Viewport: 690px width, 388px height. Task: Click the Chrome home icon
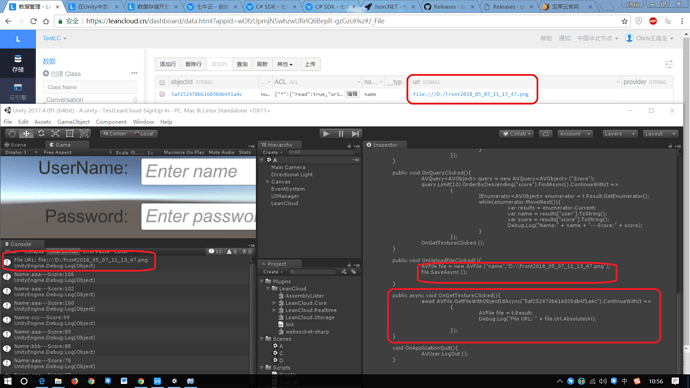[x=46, y=21]
